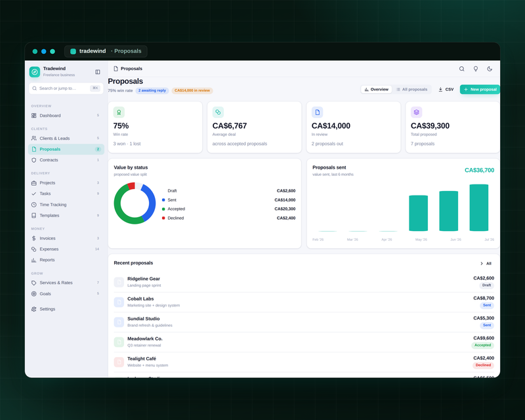This screenshot has height=420, width=525.
Task: Click the in review document icon
Action: [x=317, y=112]
